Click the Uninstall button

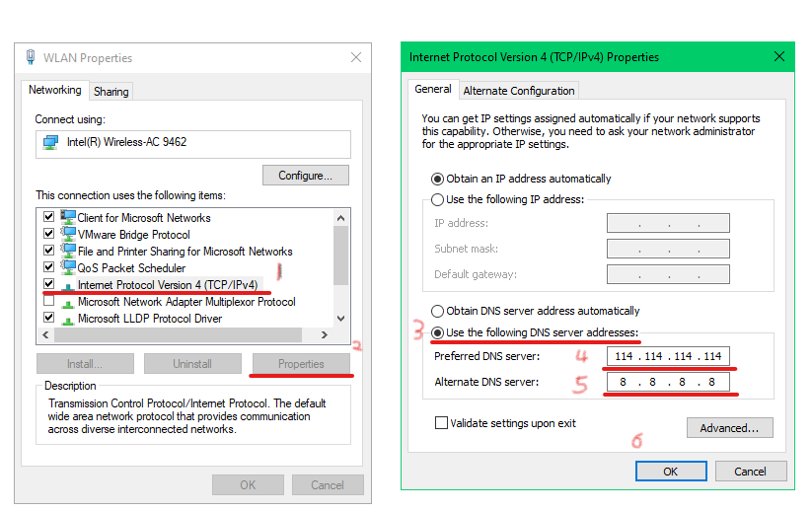click(192, 364)
